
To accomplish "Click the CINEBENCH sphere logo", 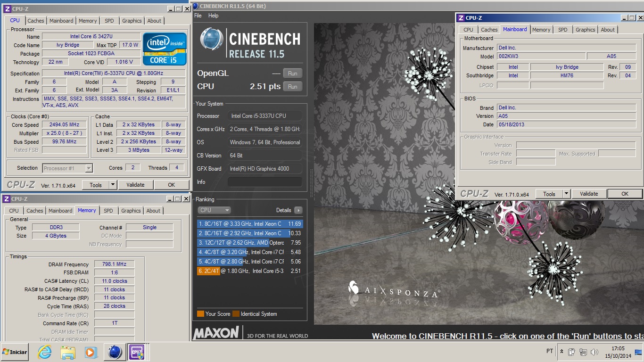I will [211, 40].
